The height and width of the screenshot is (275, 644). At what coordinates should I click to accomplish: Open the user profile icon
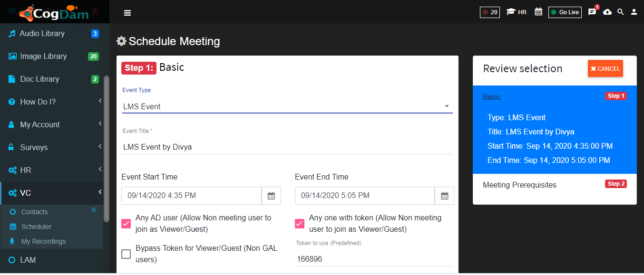[x=634, y=12]
